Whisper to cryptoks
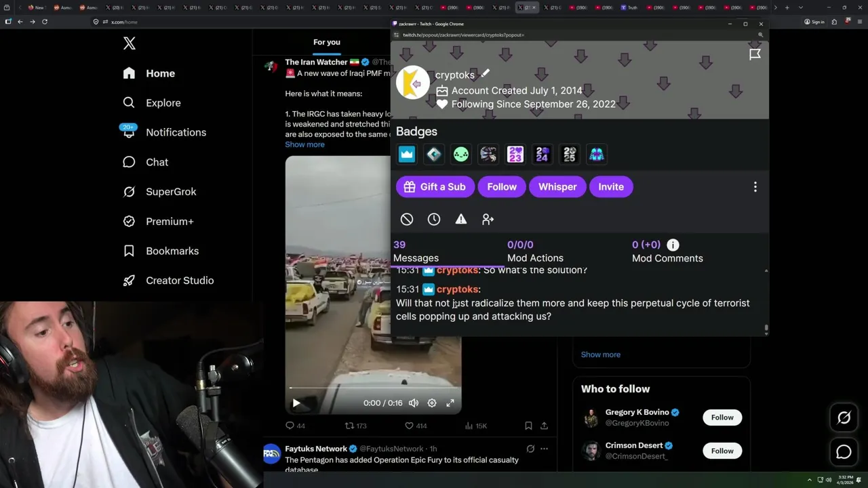 [x=557, y=187]
